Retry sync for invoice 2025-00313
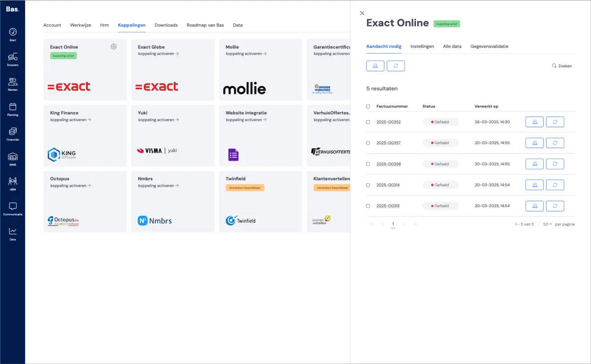This screenshot has height=364, width=591. (555, 206)
